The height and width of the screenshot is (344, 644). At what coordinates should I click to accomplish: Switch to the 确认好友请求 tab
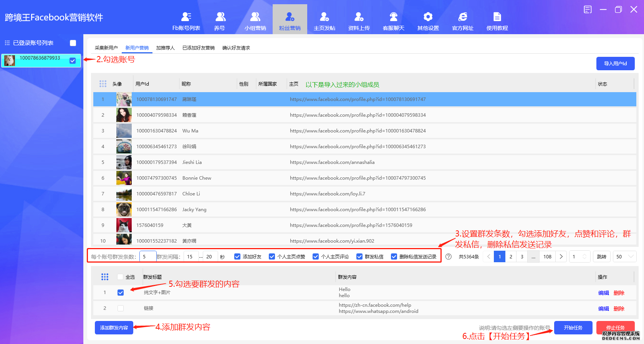coord(236,48)
